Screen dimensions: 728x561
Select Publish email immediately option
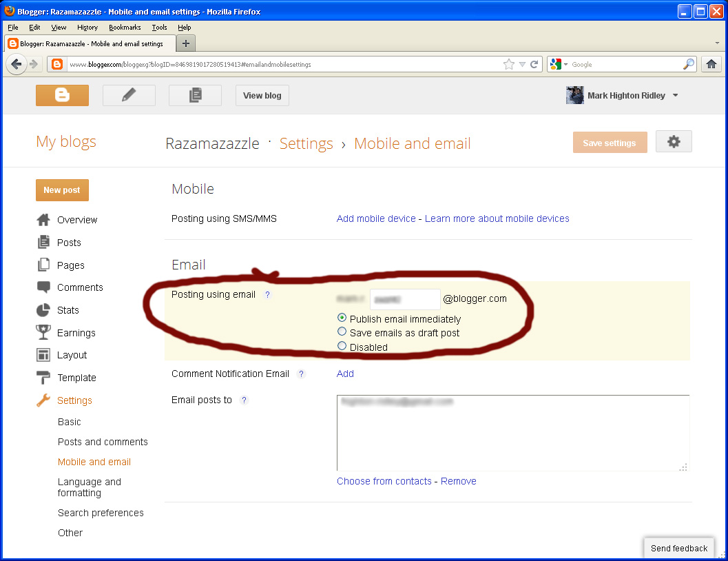click(x=342, y=318)
